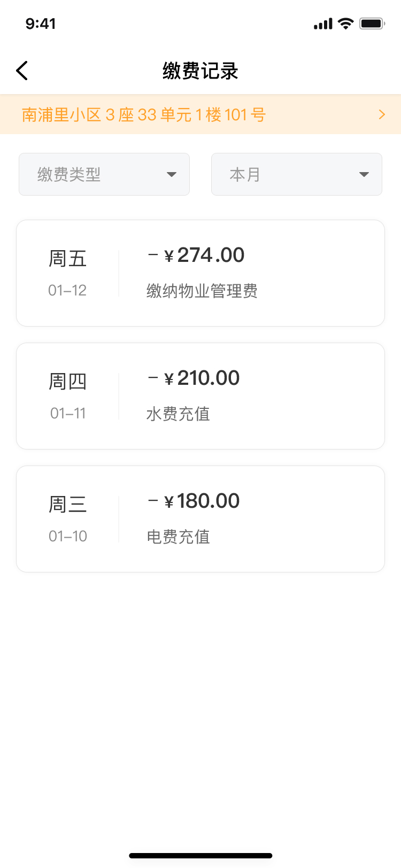
Task: Open the 缴费类型 dropdown
Action: point(104,174)
